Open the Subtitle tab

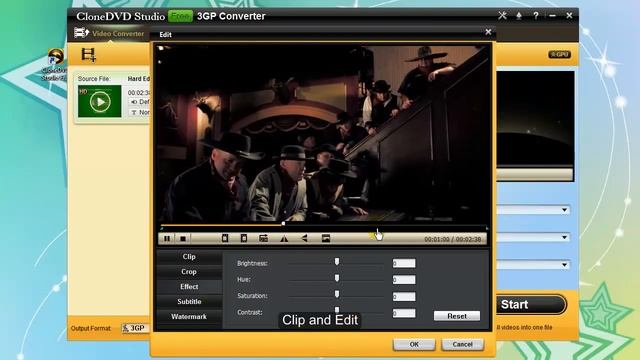coord(189,302)
